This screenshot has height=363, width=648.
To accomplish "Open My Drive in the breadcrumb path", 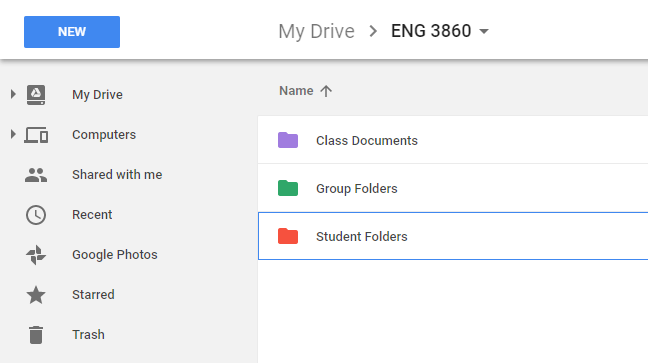I will point(317,31).
